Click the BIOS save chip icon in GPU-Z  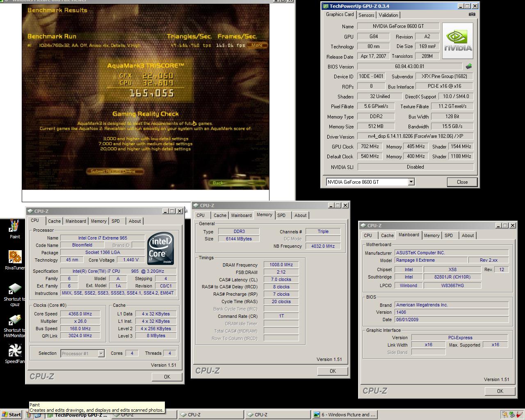(469, 66)
